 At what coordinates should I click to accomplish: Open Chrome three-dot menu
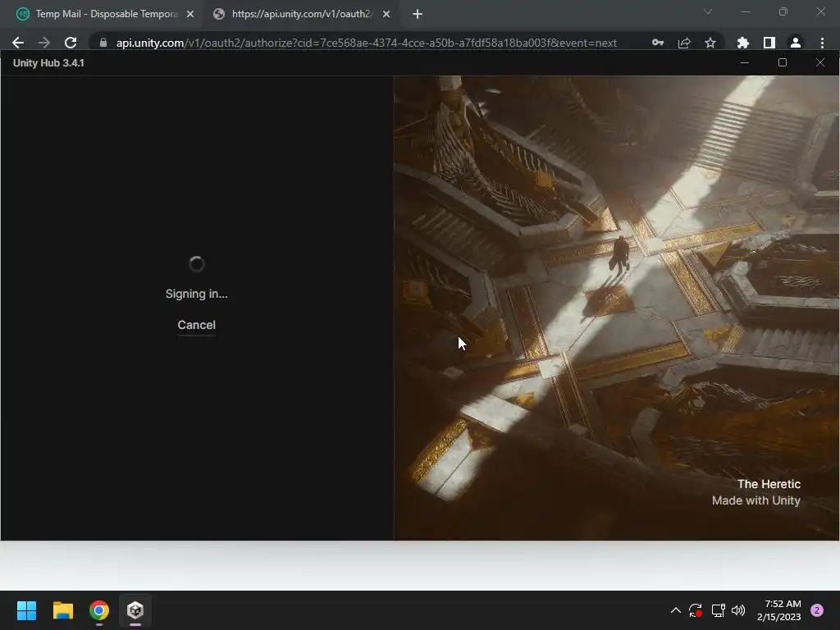point(822,43)
